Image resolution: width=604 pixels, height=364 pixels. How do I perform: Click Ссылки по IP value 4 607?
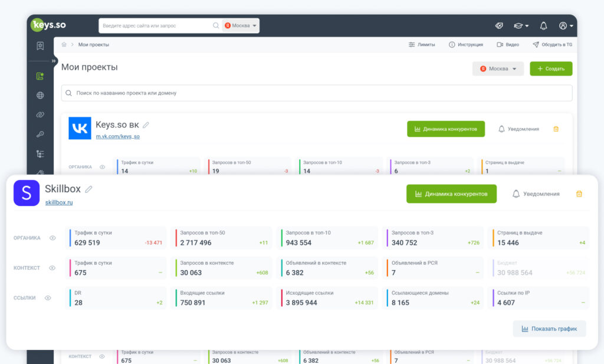(505, 303)
